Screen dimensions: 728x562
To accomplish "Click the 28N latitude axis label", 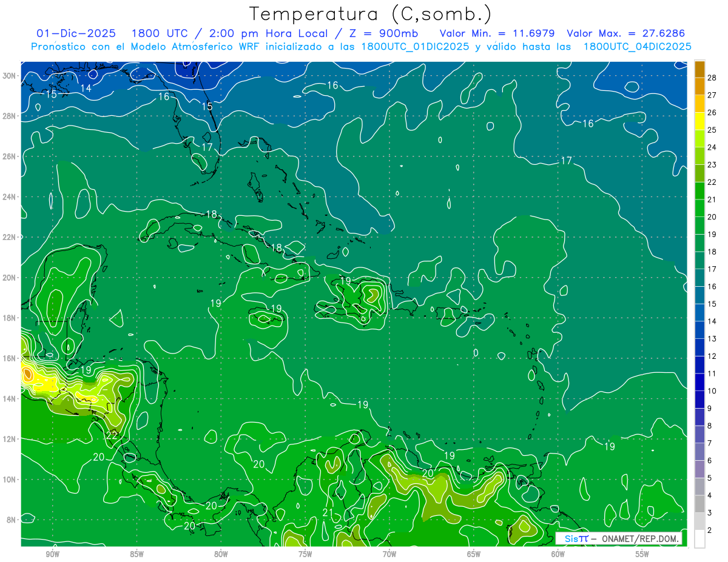I will [10, 116].
